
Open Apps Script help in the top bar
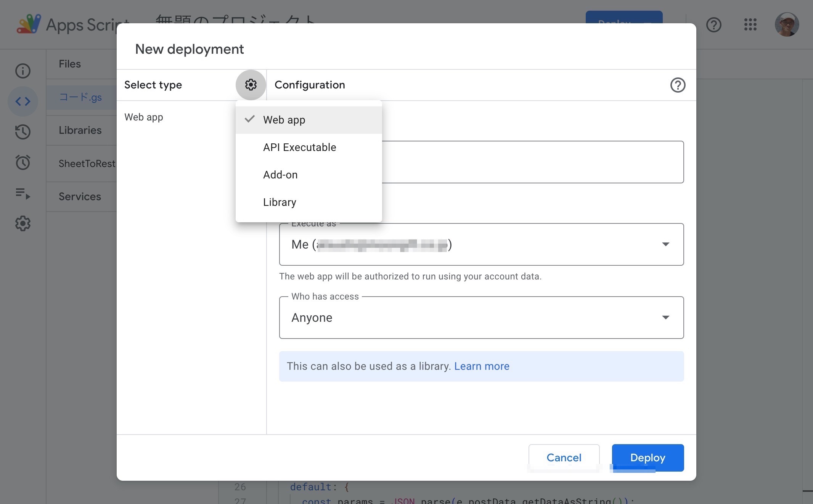click(x=713, y=25)
